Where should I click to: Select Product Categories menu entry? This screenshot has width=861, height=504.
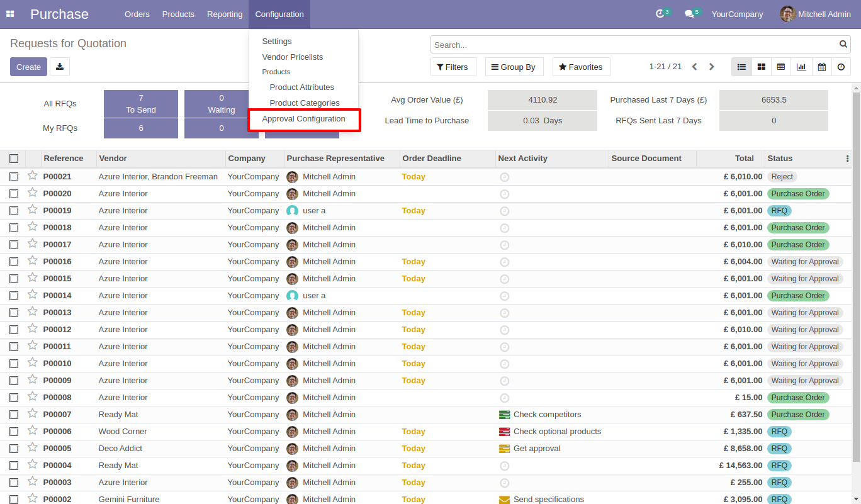pyautogui.click(x=304, y=103)
